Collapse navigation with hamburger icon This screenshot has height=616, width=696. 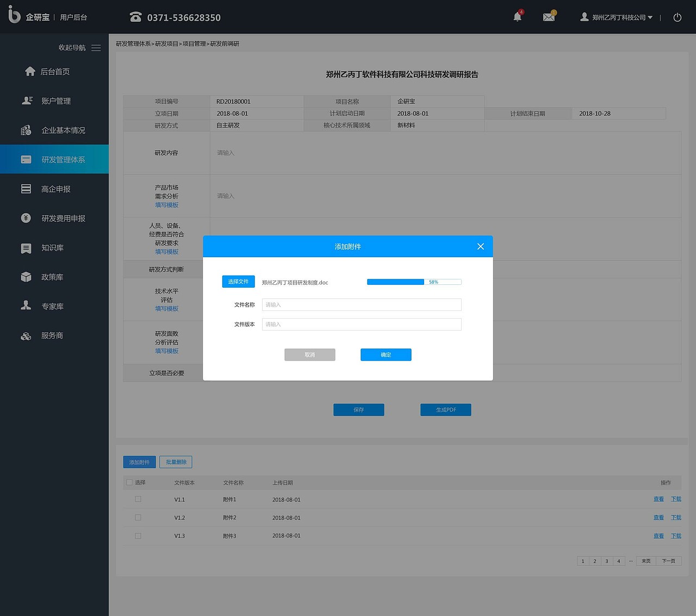pos(96,48)
